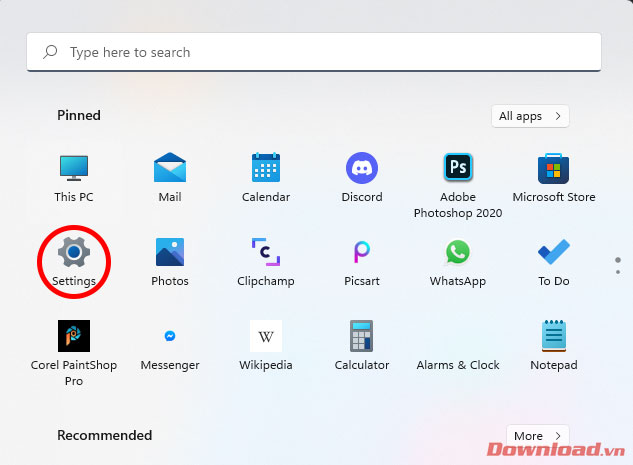Expand the All apps list

click(x=530, y=116)
